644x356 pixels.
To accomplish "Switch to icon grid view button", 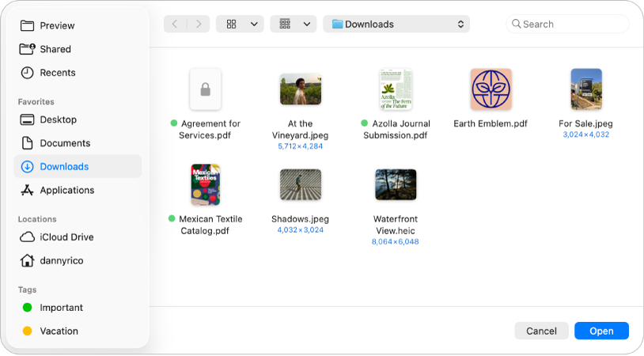I will 232,25.
